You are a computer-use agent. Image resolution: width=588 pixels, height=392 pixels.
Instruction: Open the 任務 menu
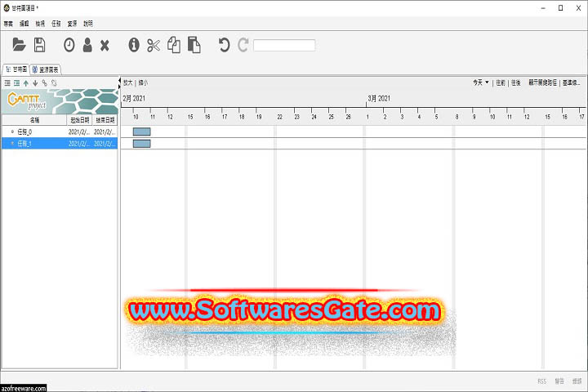click(56, 24)
